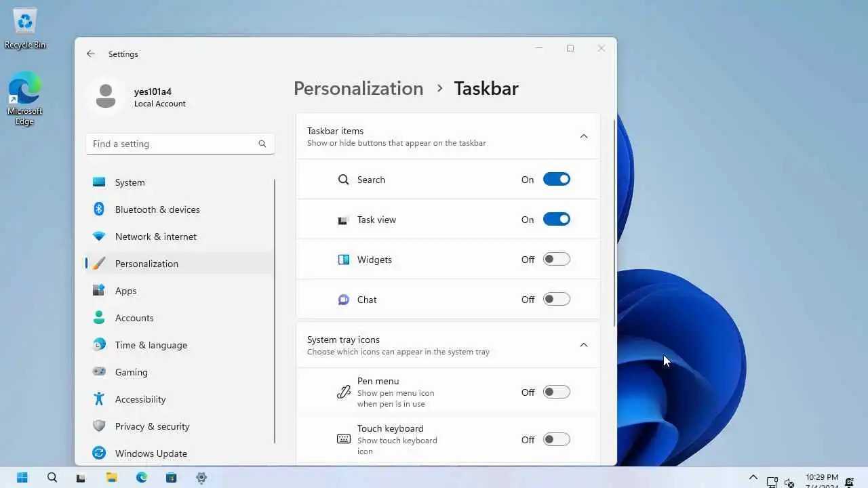The image size is (868, 488).
Task: Click the search magnifier in Find a setting
Action: click(262, 144)
